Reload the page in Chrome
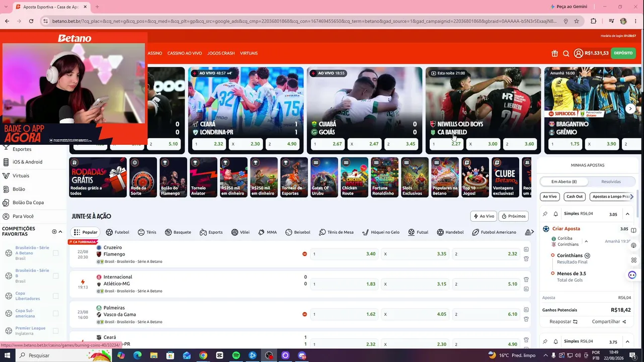644x362 pixels. coord(31,21)
